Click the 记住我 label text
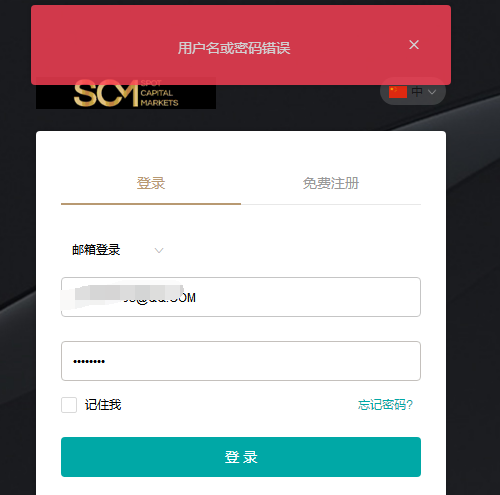500x495 pixels. point(103,405)
